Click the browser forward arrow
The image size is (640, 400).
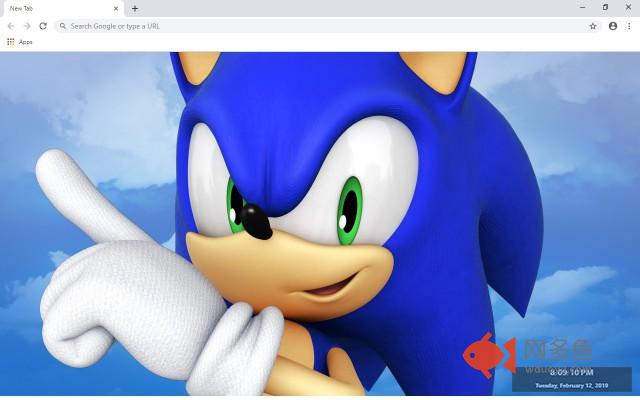click(27, 26)
